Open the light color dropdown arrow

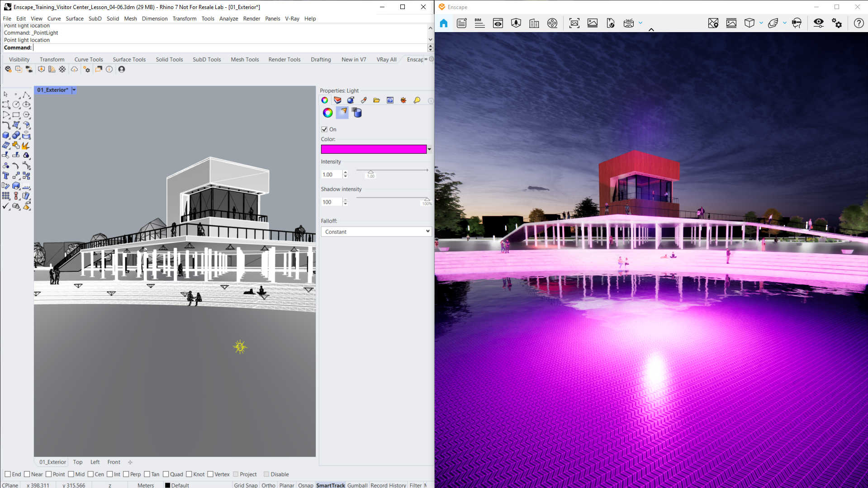[429, 149]
